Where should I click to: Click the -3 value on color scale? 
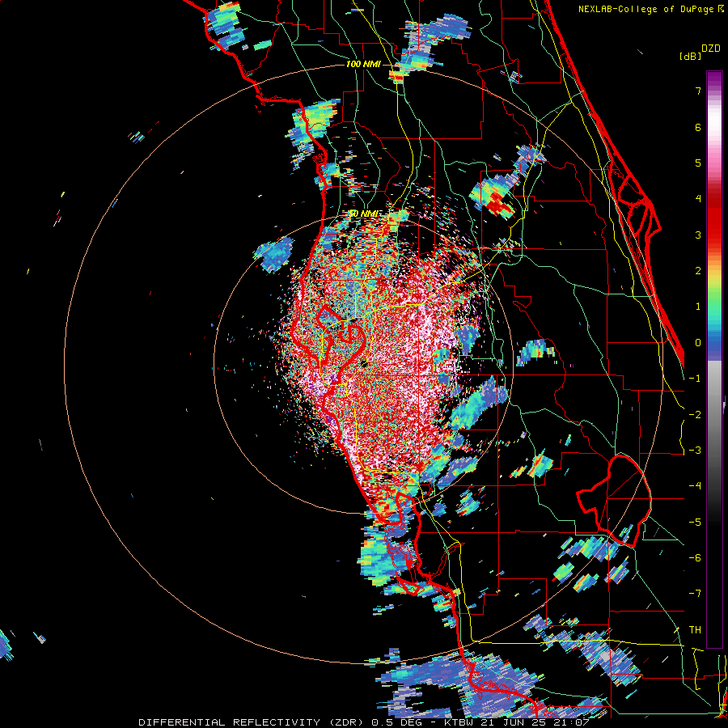(x=695, y=451)
